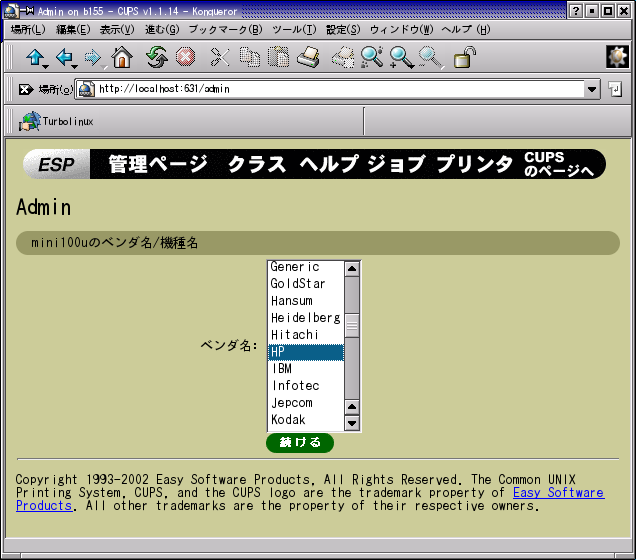The image size is (636, 560).
Task: Click the Go button beside the location bar
Action: point(615,89)
